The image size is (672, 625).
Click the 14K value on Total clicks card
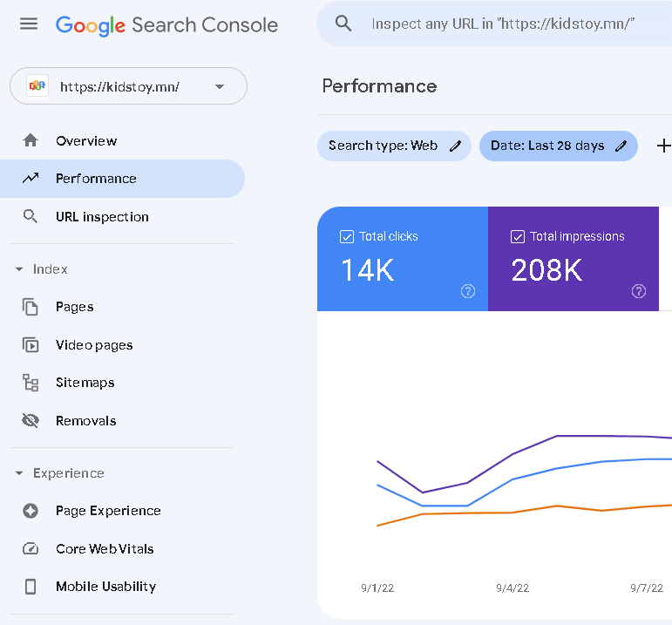click(367, 270)
